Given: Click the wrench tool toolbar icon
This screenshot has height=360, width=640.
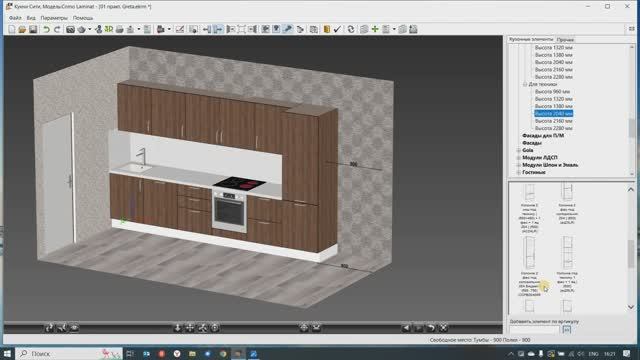Looking at the screenshot, I should pyautogui.click(x=288, y=29).
